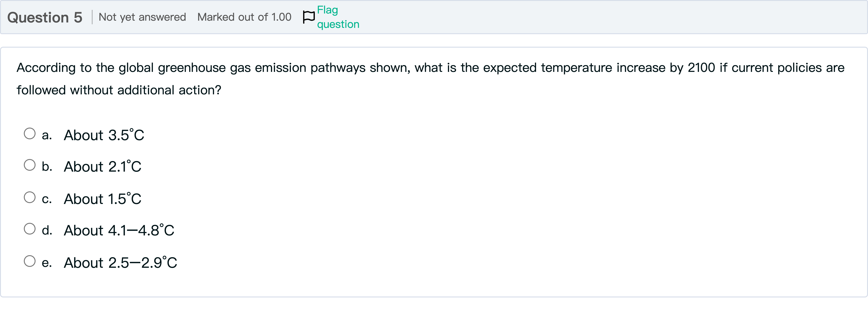Select radio button for About 3.5°C
Image resolution: width=868 pixels, height=310 pixels.
(30, 134)
